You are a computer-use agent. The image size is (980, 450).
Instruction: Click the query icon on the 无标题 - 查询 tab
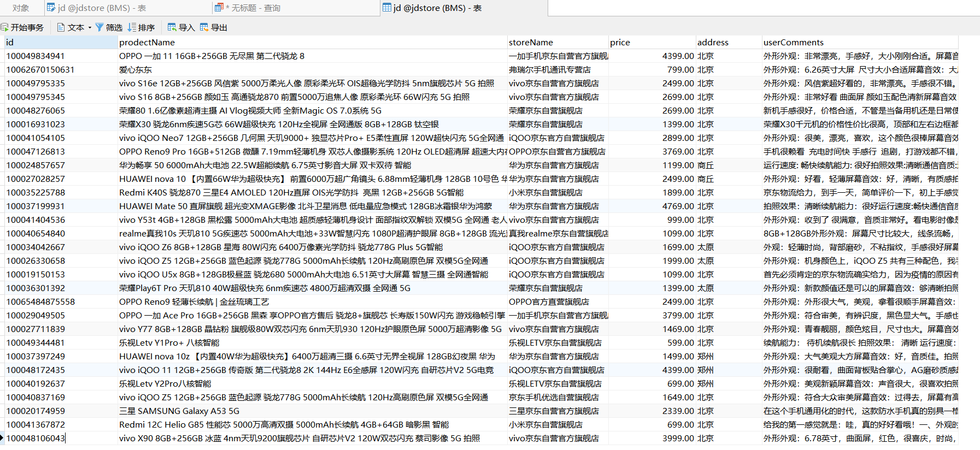click(x=219, y=8)
